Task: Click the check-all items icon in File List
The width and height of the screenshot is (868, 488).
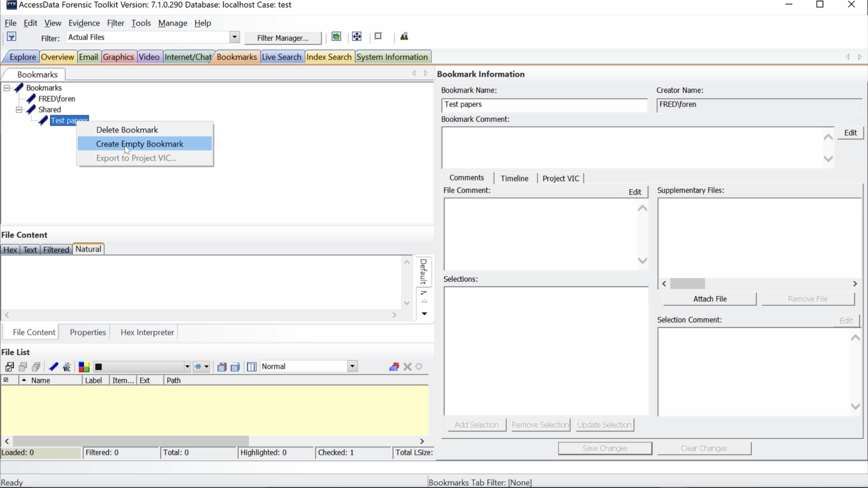Action: coord(9,366)
